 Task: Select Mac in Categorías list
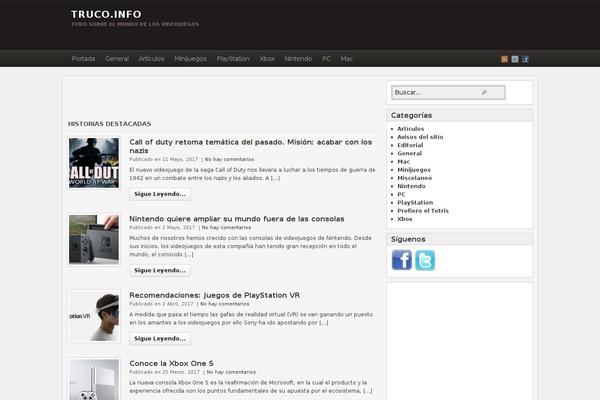click(x=403, y=162)
